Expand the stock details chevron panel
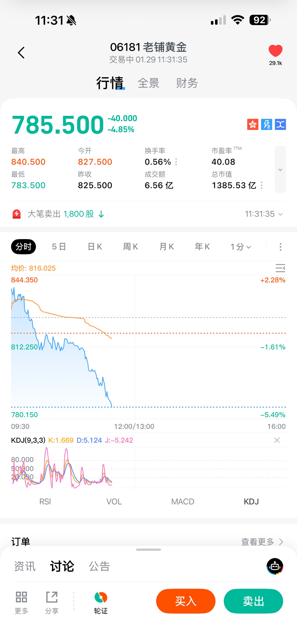This screenshot has height=644, width=297. pos(280,170)
